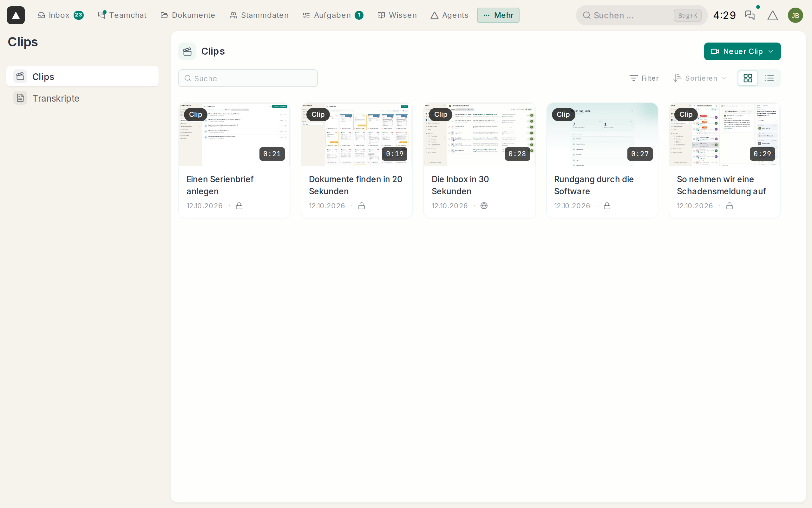The height and width of the screenshot is (508, 812).
Task: Click the lock icon on Schadensmeldung clip
Action: (730, 206)
